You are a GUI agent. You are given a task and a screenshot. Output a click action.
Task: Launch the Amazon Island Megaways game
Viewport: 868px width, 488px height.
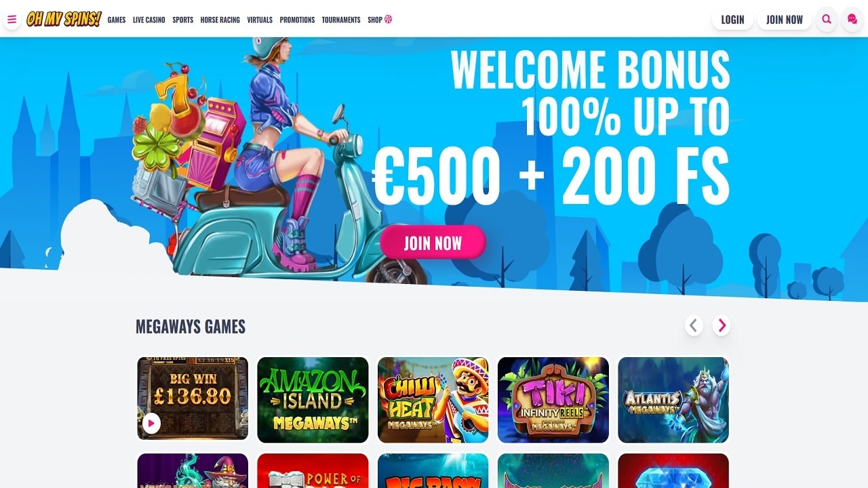pos(313,400)
